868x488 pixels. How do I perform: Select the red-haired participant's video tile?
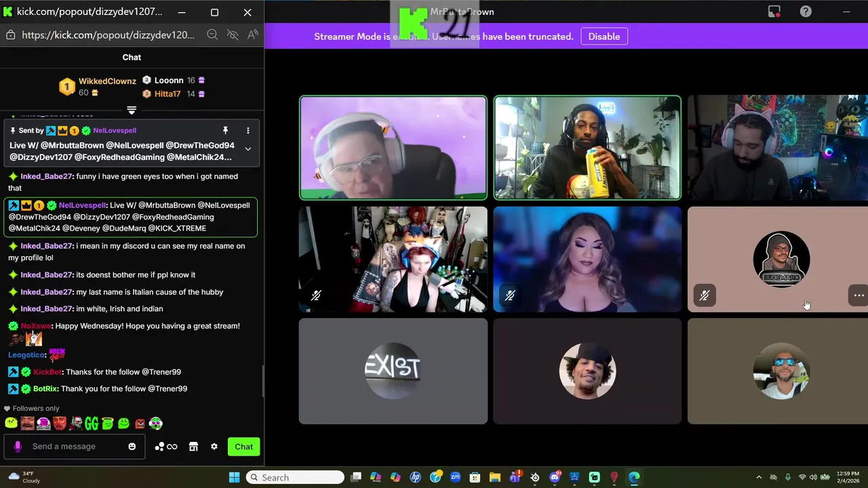(393, 260)
